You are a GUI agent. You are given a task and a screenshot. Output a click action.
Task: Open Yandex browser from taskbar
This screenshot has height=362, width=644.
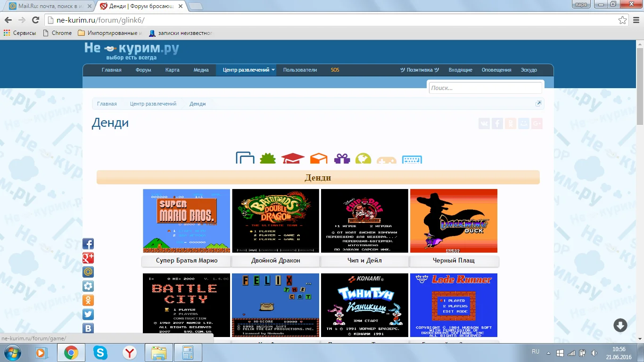click(x=130, y=352)
